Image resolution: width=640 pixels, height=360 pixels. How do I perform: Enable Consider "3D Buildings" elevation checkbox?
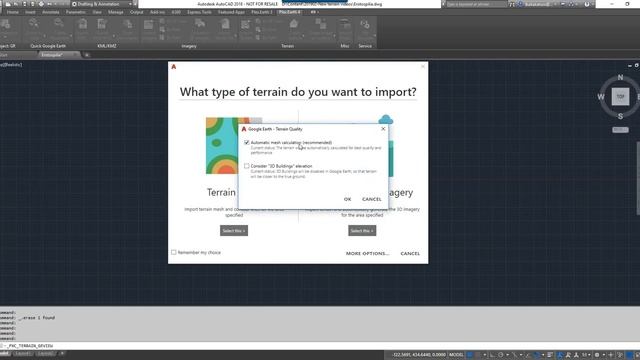[x=247, y=166]
